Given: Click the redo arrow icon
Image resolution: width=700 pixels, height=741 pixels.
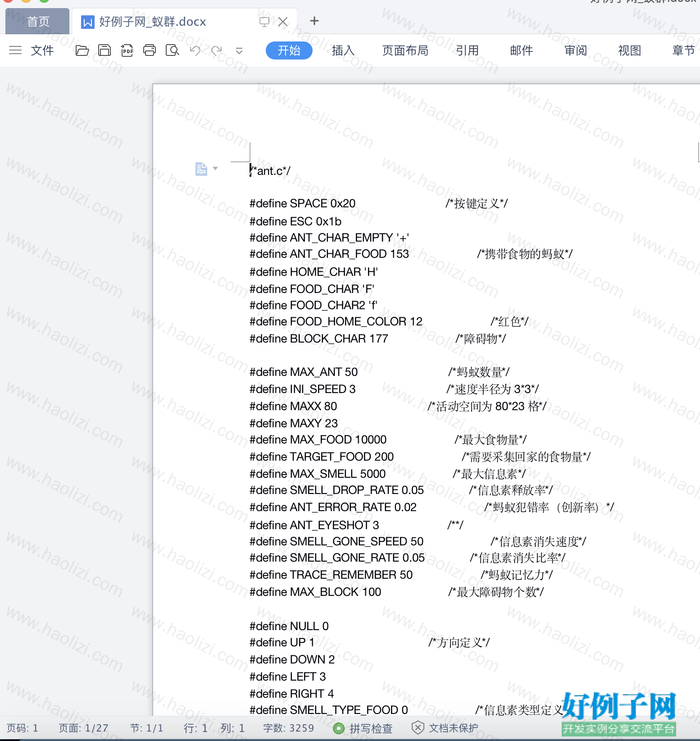Looking at the screenshot, I should [x=217, y=50].
